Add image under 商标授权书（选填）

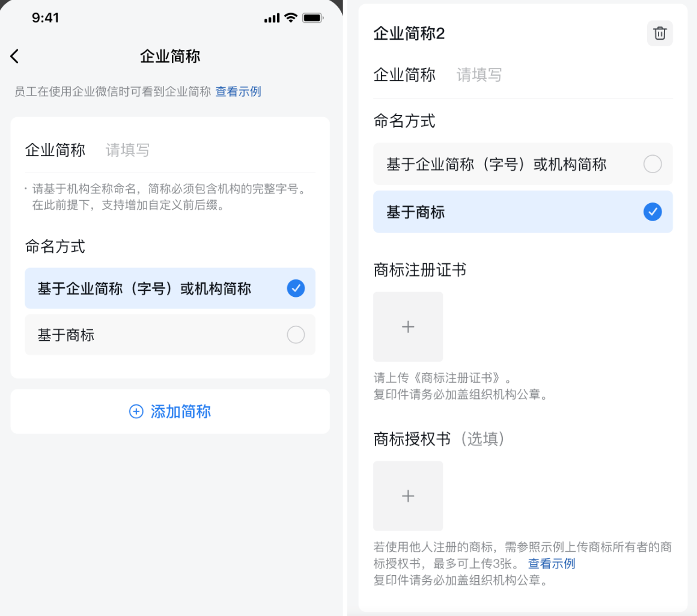tap(407, 496)
